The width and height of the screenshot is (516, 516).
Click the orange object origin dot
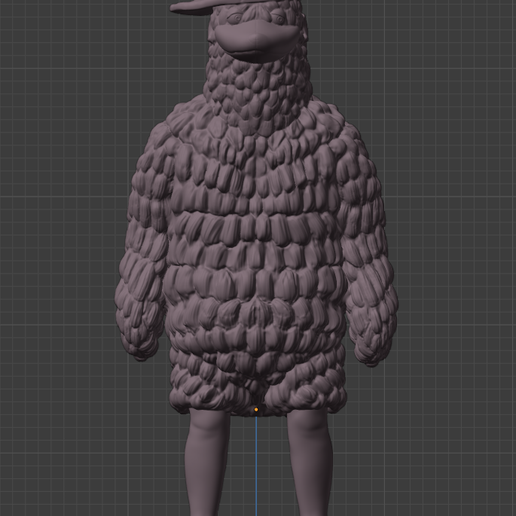pos(256,409)
